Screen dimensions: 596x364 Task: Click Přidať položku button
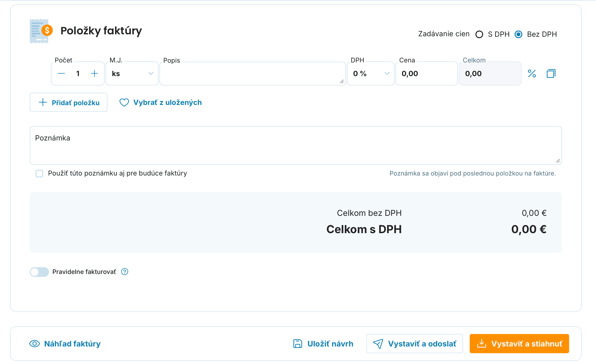(68, 102)
